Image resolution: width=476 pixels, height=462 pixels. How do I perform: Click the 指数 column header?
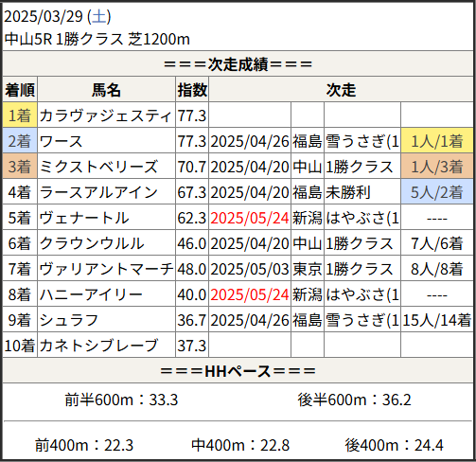(192, 90)
